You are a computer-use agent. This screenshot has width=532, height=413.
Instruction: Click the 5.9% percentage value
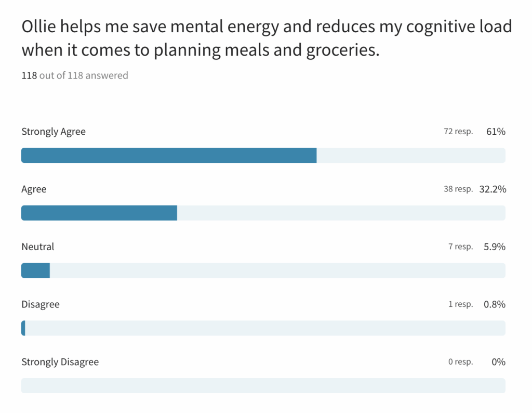click(x=495, y=247)
